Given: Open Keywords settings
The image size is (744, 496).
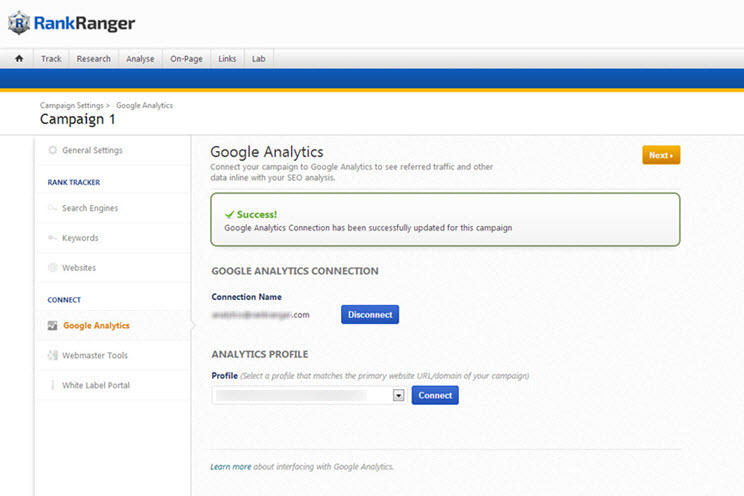Looking at the screenshot, I should [80, 238].
